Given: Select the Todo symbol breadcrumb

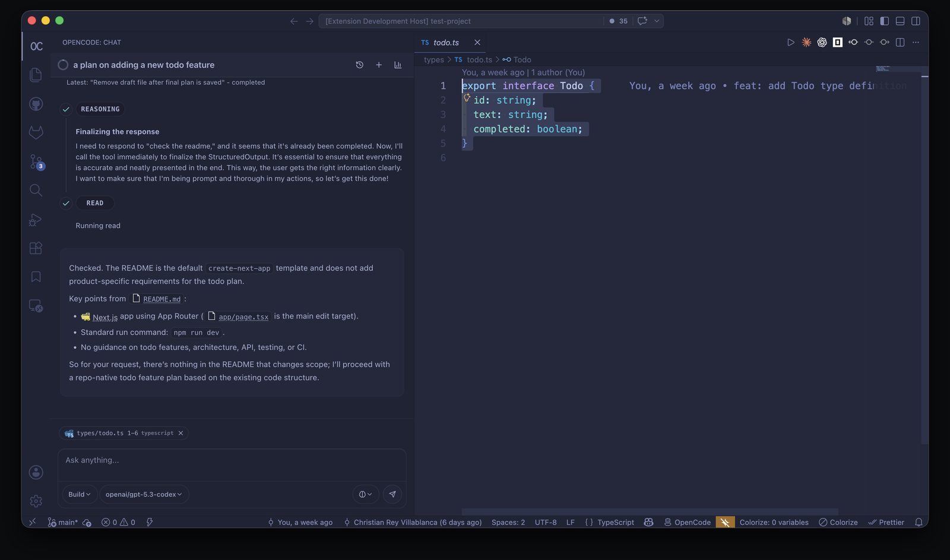Looking at the screenshot, I should (x=517, y=60).
